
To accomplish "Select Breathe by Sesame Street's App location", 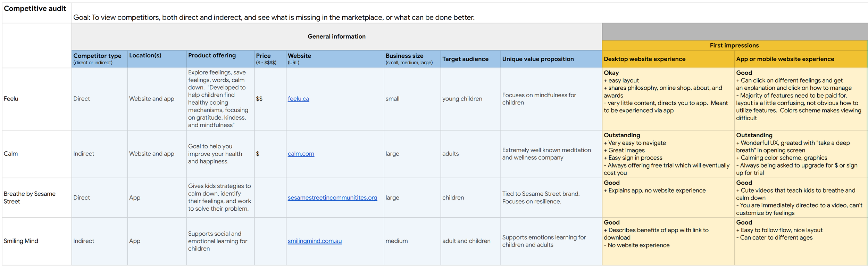I will click(x=157, y=198).
